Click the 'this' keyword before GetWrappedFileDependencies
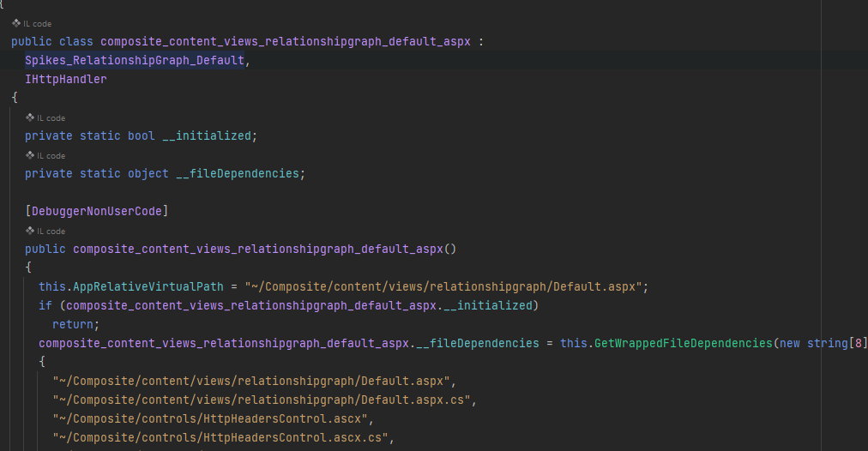This screenshot has width=868, height=451. pos(574,343)
